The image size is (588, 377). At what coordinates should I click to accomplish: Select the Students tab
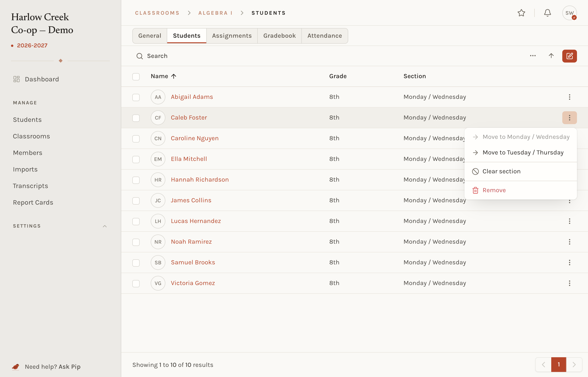pyautogui.click(x=187, y=36)
